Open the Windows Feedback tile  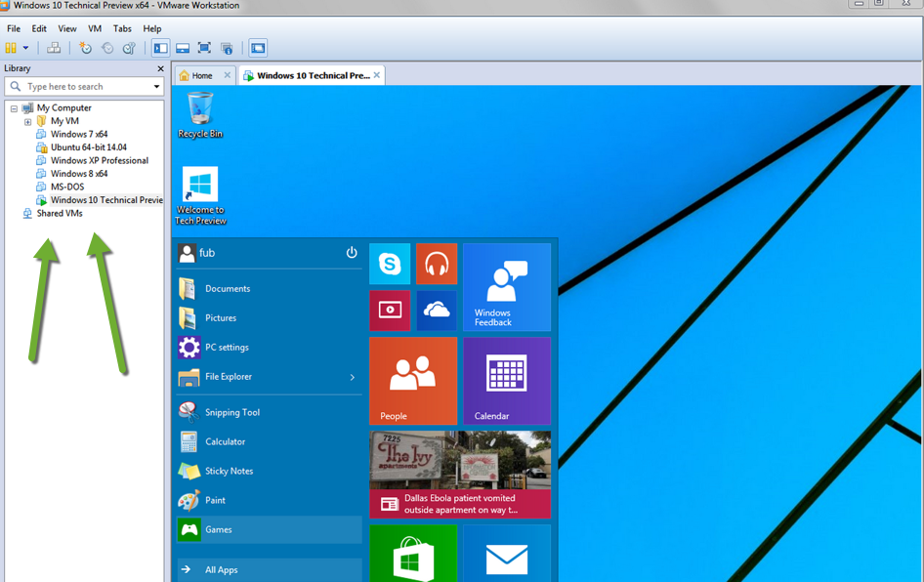click(507, 287)
